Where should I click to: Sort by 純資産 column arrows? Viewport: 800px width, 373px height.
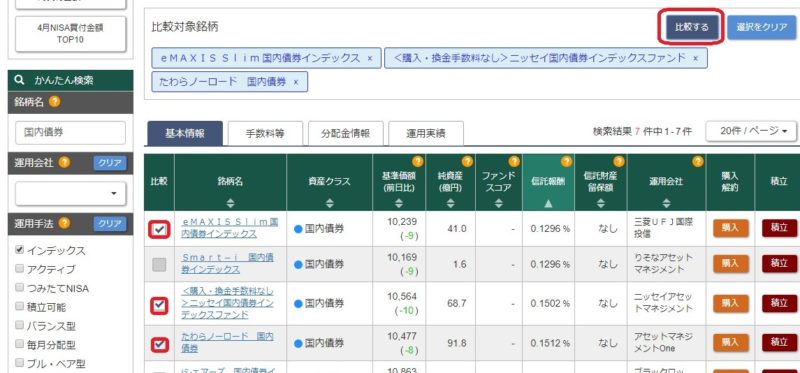[x=450, y=203]
